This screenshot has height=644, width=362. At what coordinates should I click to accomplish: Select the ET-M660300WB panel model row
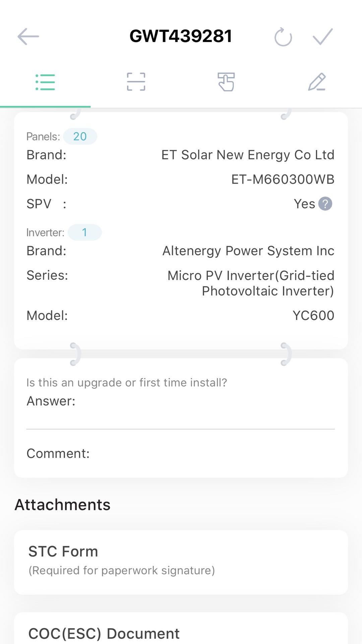pyautogui.click(x=283, y=179)
